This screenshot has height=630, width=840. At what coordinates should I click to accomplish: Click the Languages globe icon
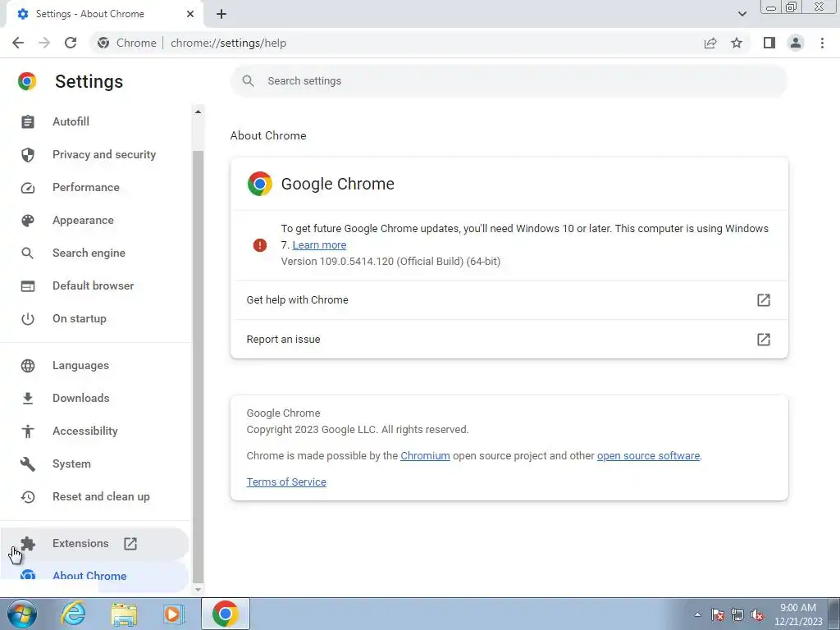pos(28,365)
